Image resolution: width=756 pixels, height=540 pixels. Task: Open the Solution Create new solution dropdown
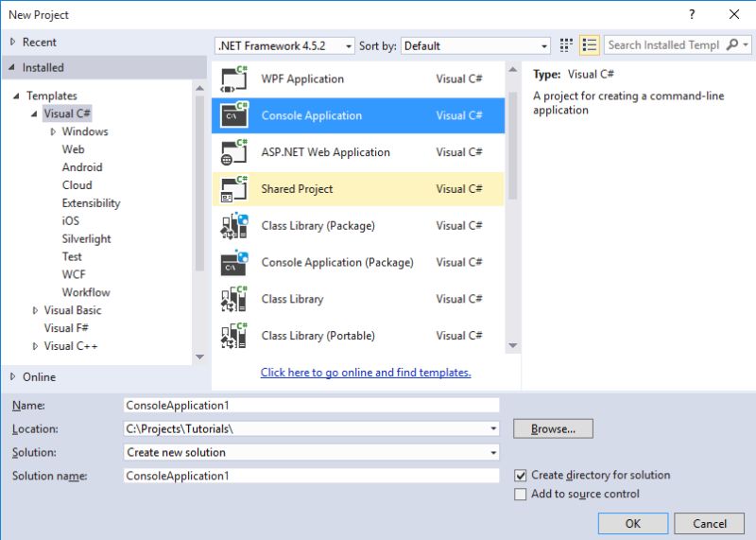point(493,453)
